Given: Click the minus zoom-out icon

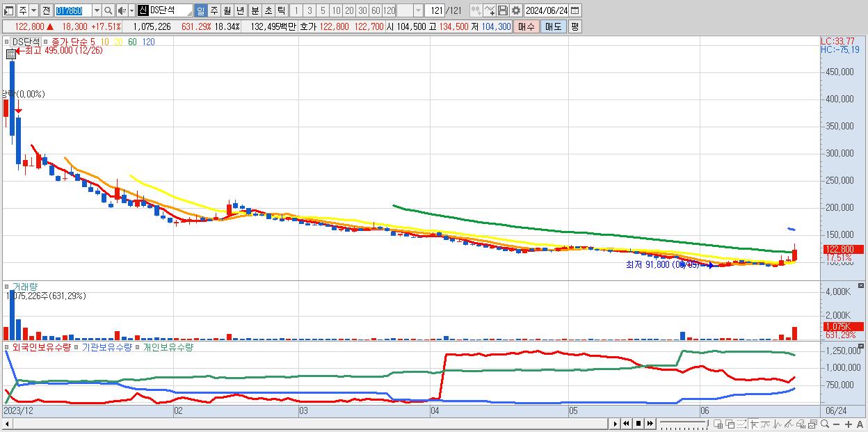Looking at the screenshot, I should [837, 424].
